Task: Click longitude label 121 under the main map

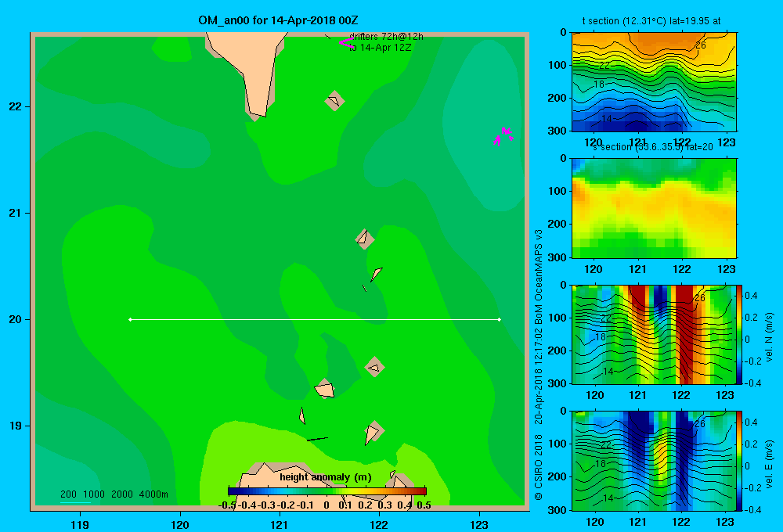Action: tap(280, 524)
